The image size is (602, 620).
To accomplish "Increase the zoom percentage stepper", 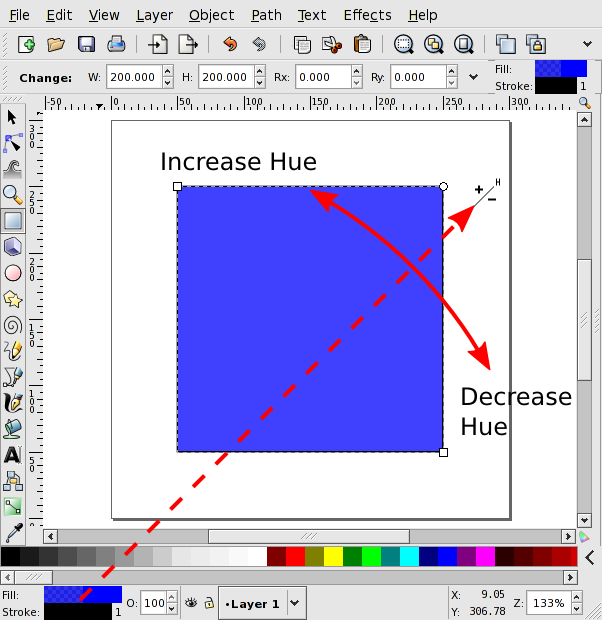I will tap(576, 597).
